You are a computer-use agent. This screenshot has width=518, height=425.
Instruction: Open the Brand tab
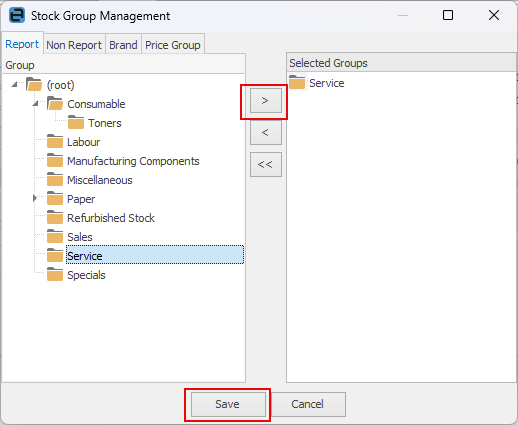click(x=123, y=45)
